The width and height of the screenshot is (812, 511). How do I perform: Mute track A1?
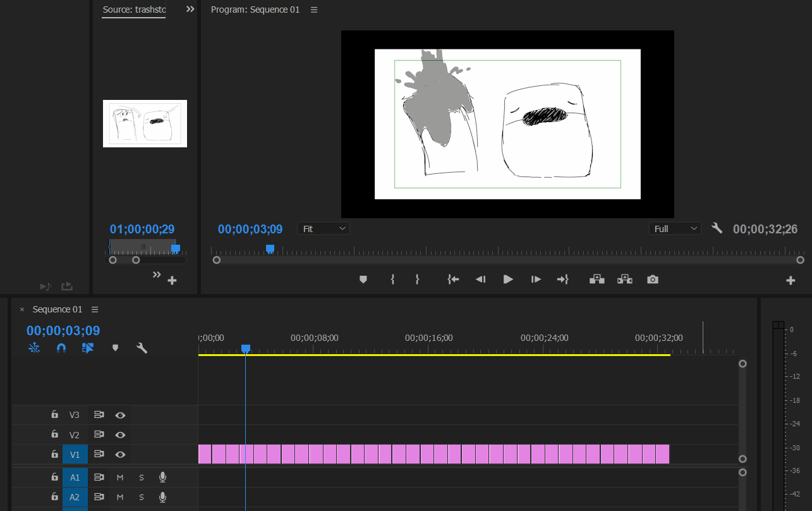click(120, 477)
